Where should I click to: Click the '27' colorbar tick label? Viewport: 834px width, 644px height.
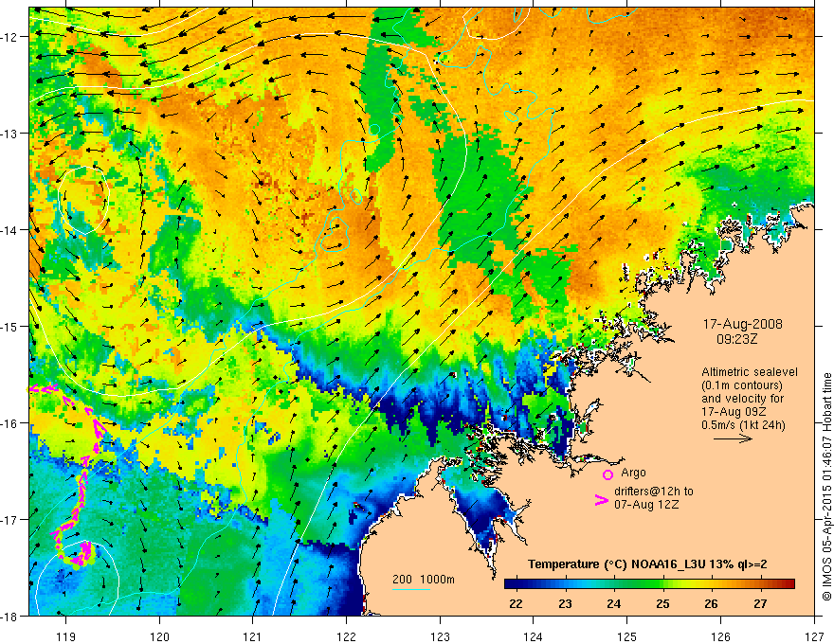coord(760,603)
